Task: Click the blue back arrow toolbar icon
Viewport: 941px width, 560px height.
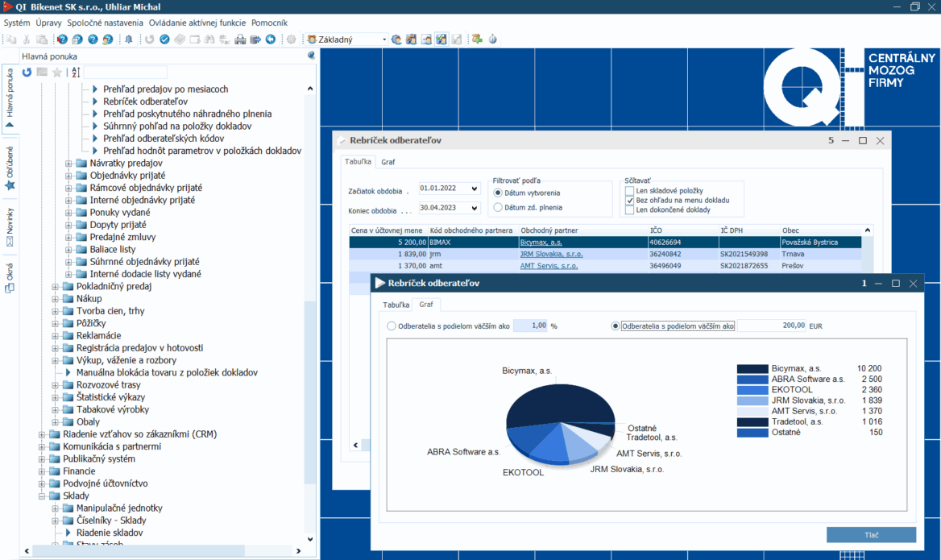Action: 270,39
